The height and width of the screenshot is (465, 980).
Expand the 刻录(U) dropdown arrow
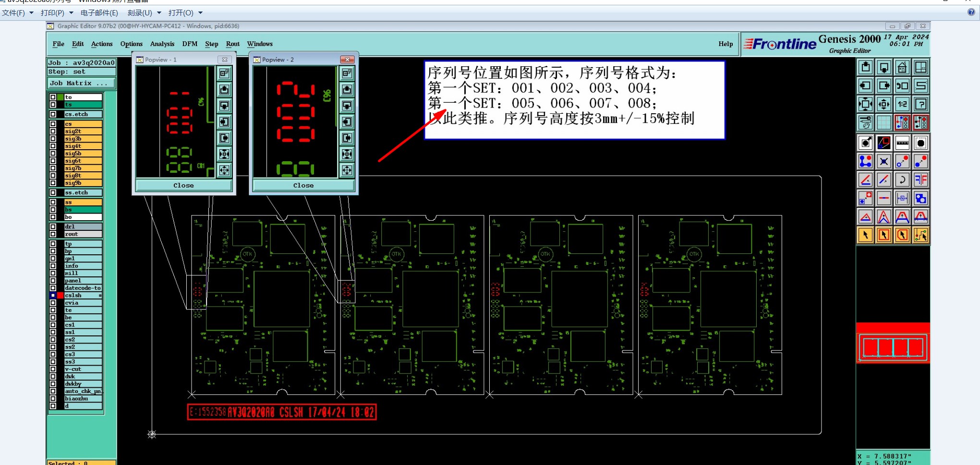pyautogui.click(x=159, y=13)
